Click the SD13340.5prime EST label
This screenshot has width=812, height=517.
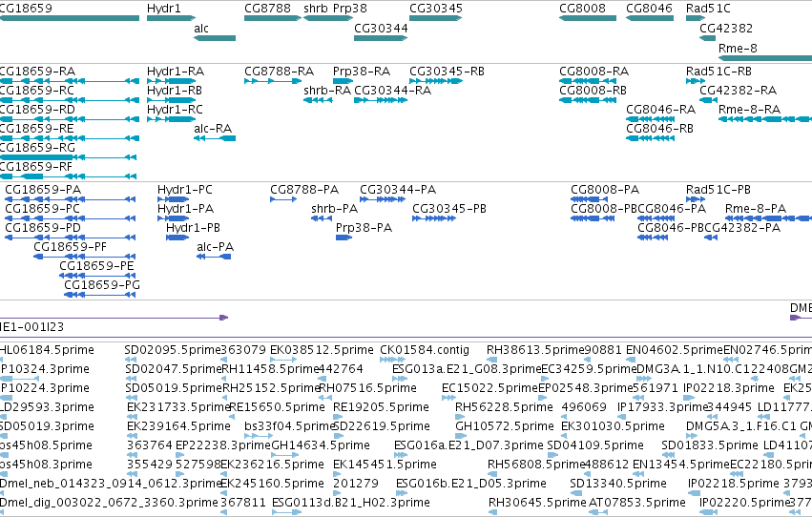click(x=617, y=484)
